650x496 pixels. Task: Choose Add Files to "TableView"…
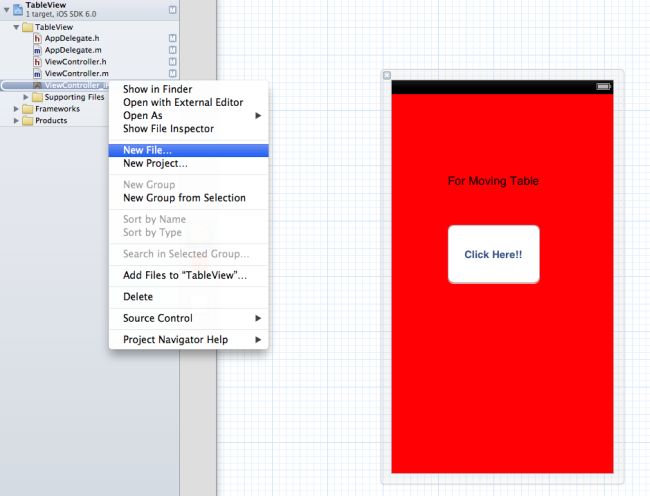click(189, 276)
